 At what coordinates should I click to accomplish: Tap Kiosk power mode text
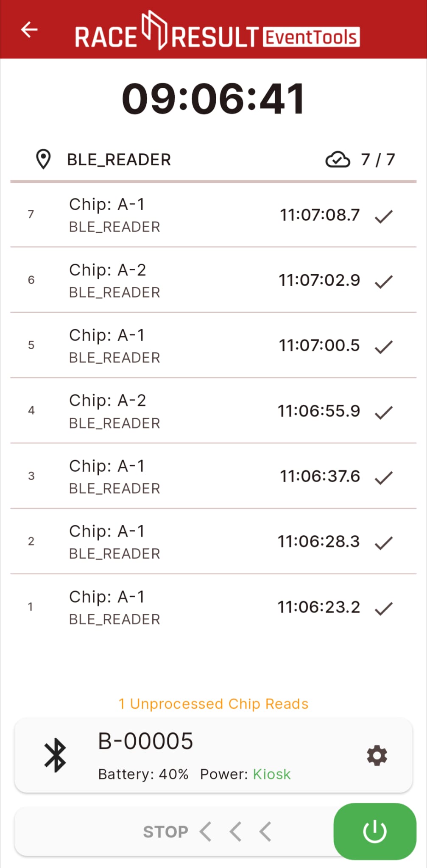coord(272,774)
